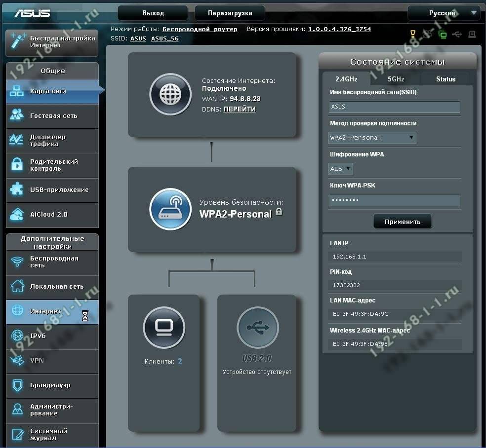Open the AES encryption dropdown
Image resolution: width=486 pixels, height=448 pixels.
click(x=341, y=169)
